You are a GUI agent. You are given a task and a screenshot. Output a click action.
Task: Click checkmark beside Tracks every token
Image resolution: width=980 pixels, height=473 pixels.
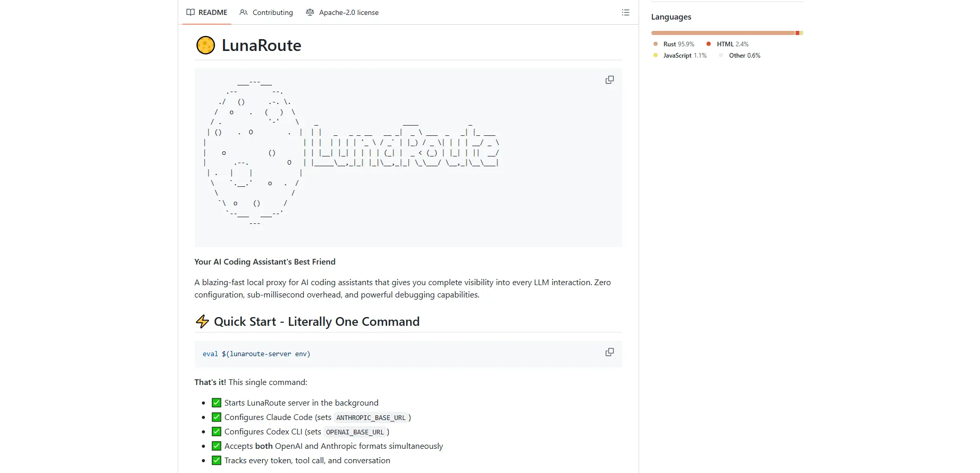click(x=216, y=461)
